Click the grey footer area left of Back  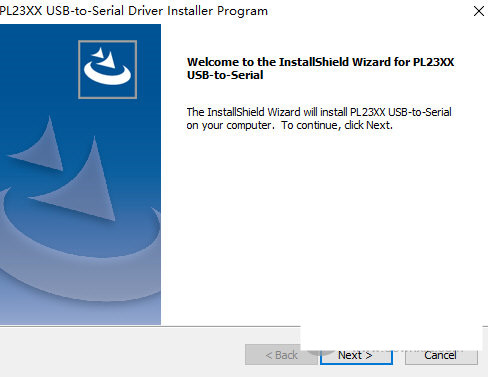click(x=122, y=353)
